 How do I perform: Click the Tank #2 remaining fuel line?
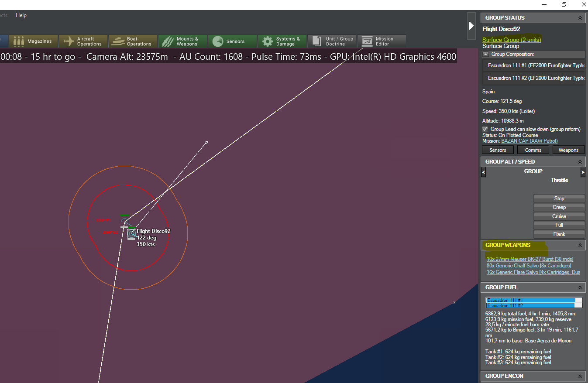[x=518, y=357]
